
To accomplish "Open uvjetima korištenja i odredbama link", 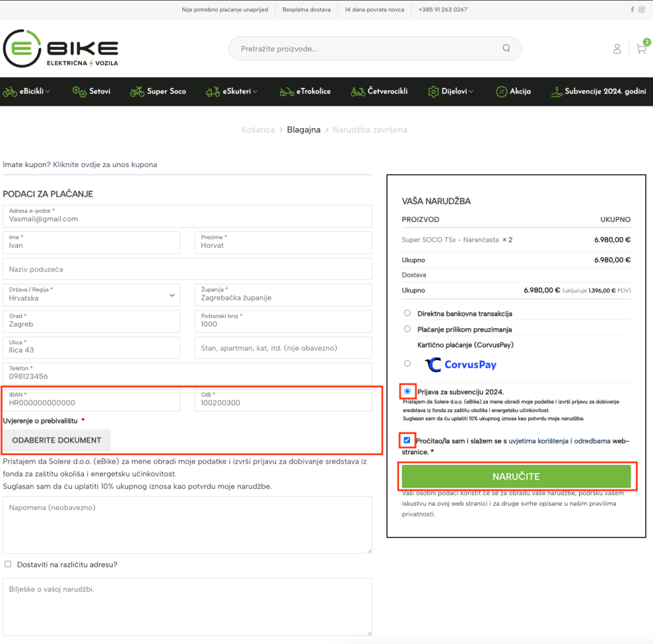I will [x=559, y=441].
